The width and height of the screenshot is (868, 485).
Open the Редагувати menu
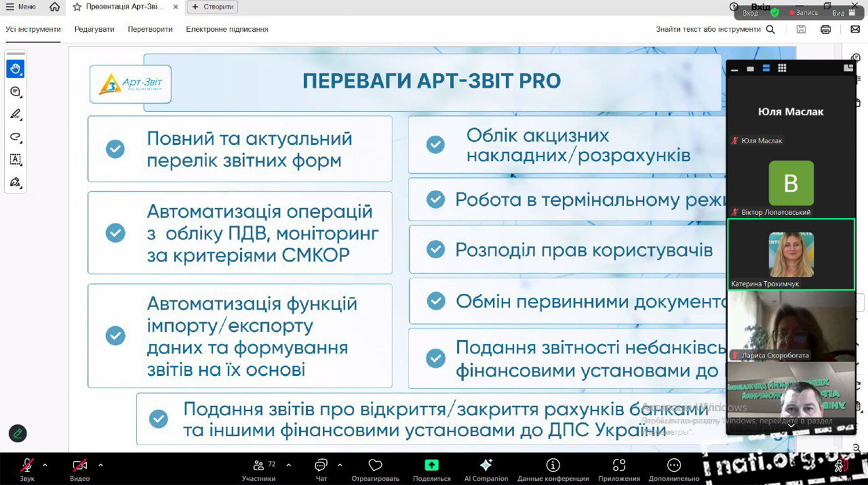(x=94, y=29)
